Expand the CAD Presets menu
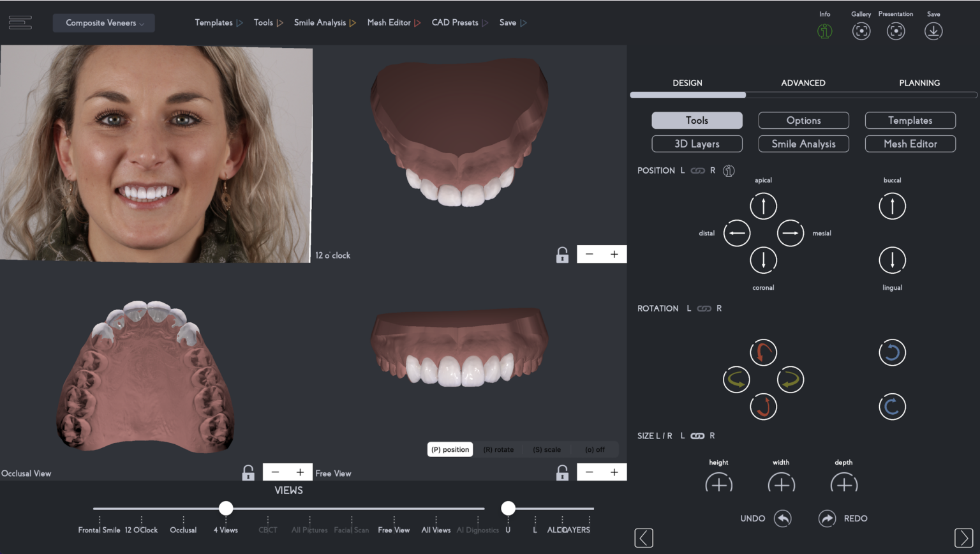This screenshot has height=554, width=980. 459,22
